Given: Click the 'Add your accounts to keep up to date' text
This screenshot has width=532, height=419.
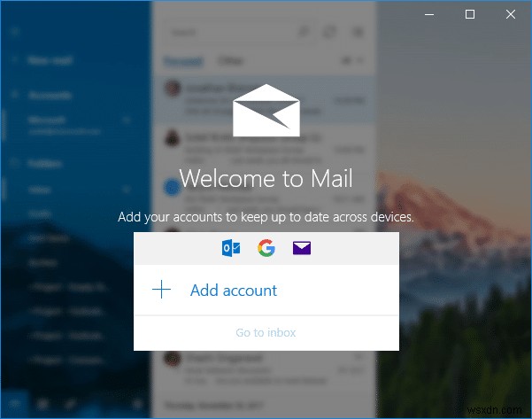Looking at the screenshot, I should coord(266,217).
